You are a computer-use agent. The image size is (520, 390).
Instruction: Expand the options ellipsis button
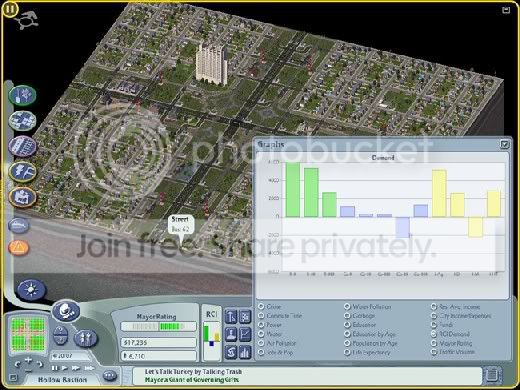pos(110,376)
